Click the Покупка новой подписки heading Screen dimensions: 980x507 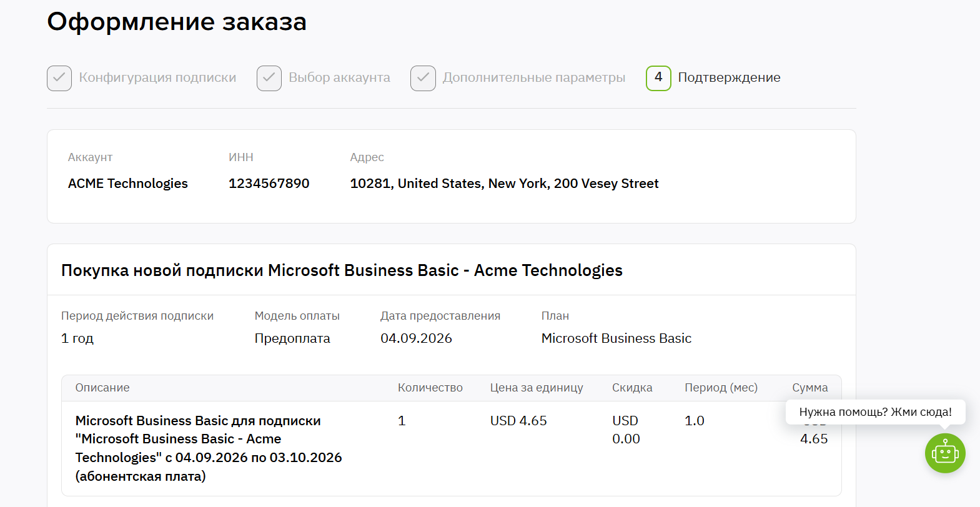click(342, 270)
